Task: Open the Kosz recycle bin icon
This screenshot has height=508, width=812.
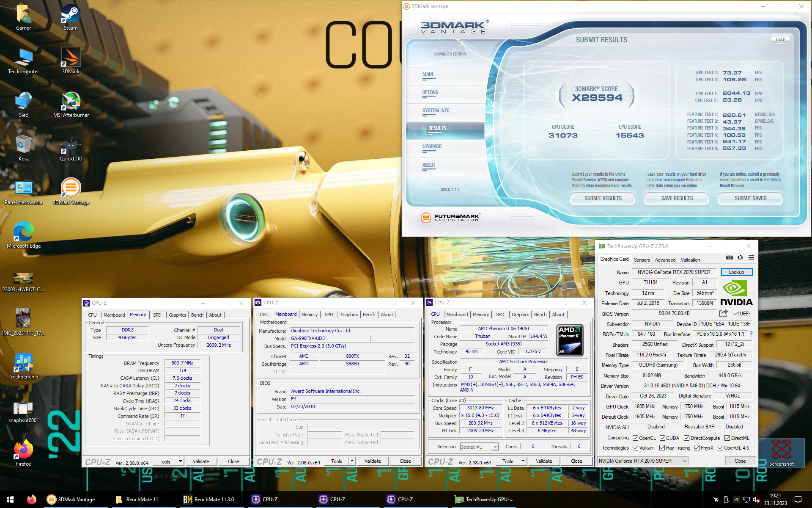Action: point(24,148)
